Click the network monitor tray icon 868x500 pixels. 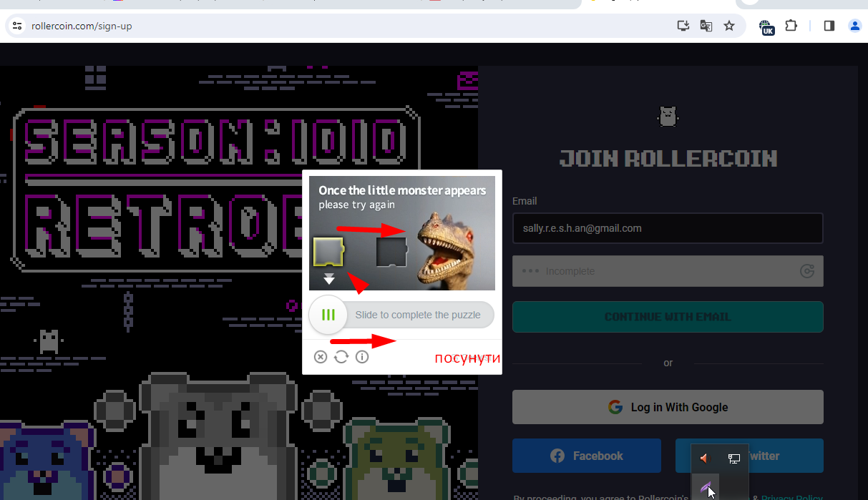(734, 459)
